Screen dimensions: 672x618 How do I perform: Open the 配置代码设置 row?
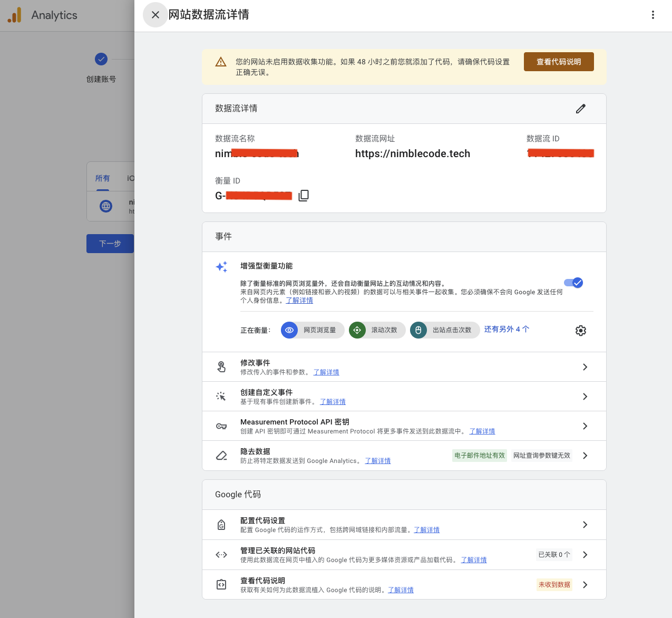click(585, 525)
